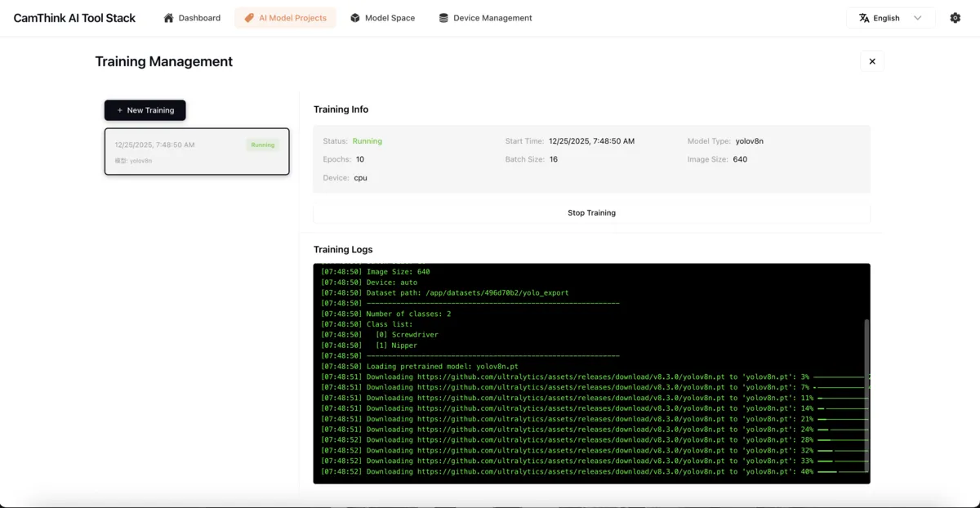Click the Stop Training button
980x508 pixels.
[x=591, y=213]
